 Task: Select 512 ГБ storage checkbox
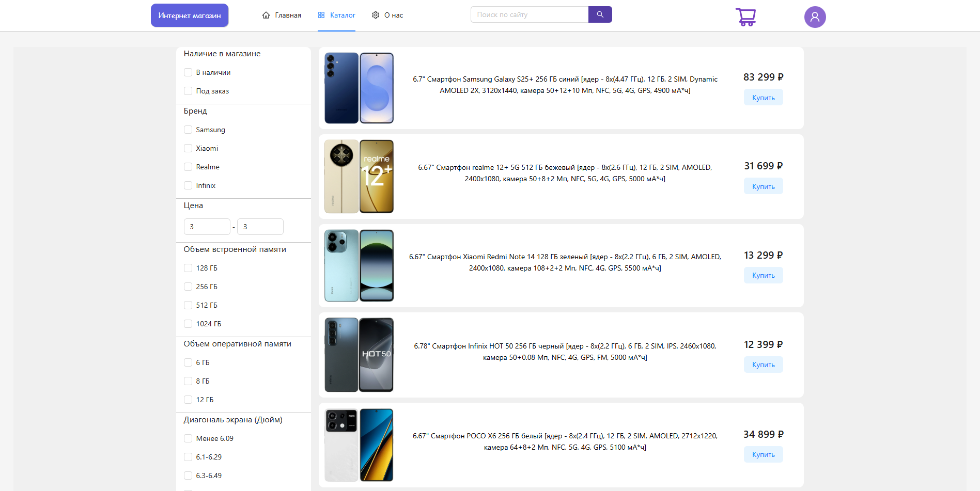click(x=188, y=305)
